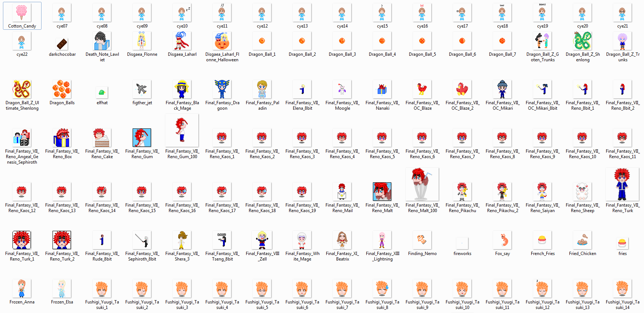Select the Final_Fantasy_VII_Nanaki icon

point(382,89)
